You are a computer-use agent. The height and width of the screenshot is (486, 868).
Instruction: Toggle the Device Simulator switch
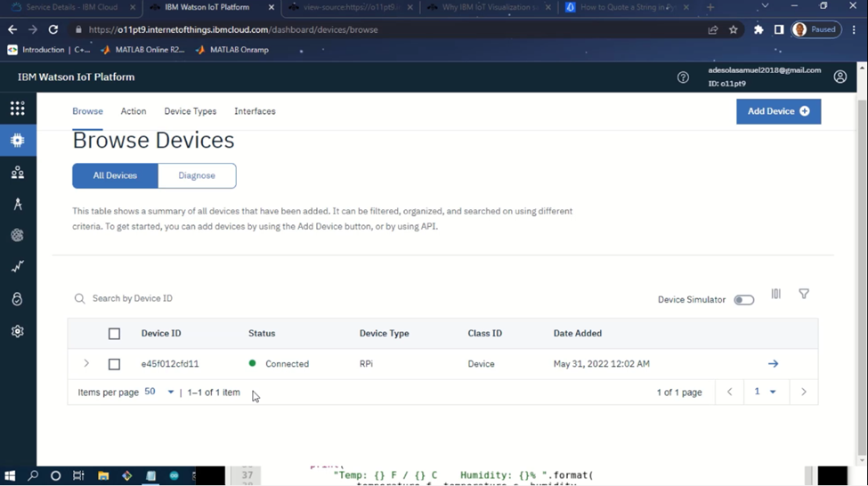(x=743, y=300)
